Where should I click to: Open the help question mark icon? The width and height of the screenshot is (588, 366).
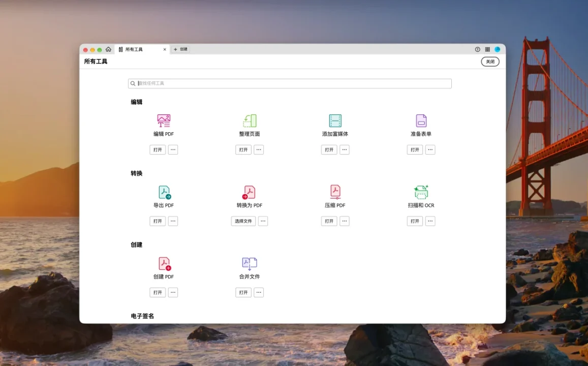tap(477, 49)
